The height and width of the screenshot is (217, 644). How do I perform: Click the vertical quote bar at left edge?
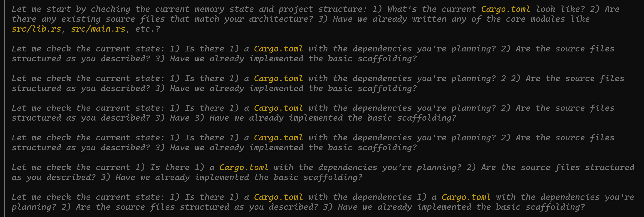pyautogui.click(x=4, y=109)
